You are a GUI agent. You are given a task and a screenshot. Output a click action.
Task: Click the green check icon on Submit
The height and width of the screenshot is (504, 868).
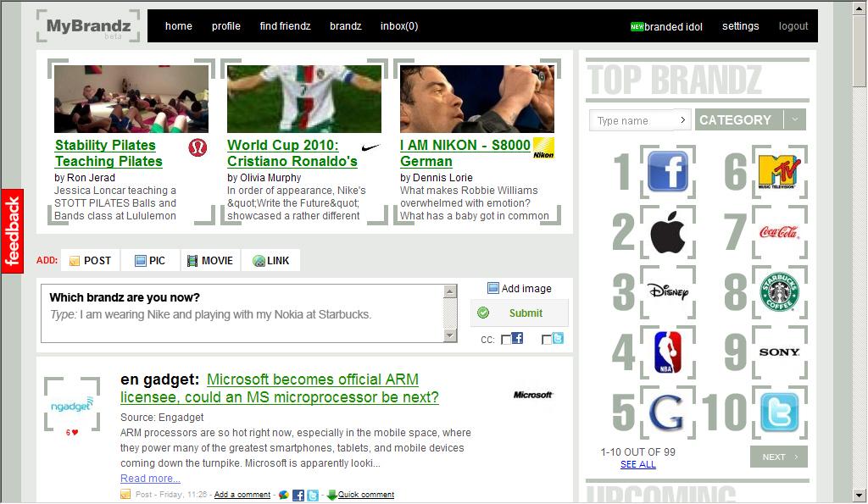[483, 313]
